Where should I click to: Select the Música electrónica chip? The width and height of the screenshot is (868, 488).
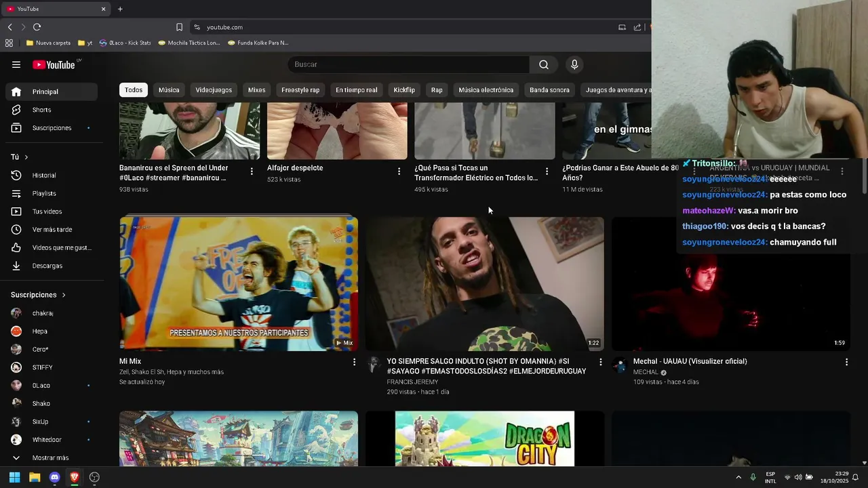[486, 90]
